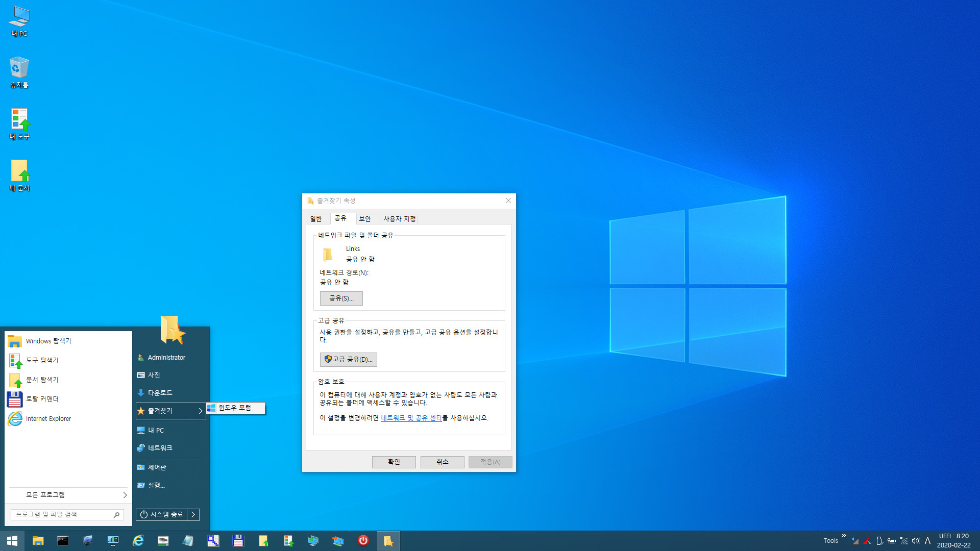Screen dimensions: 980x551
Task: Open 내 PC in Start menu
Action: [x=170, y=430]
